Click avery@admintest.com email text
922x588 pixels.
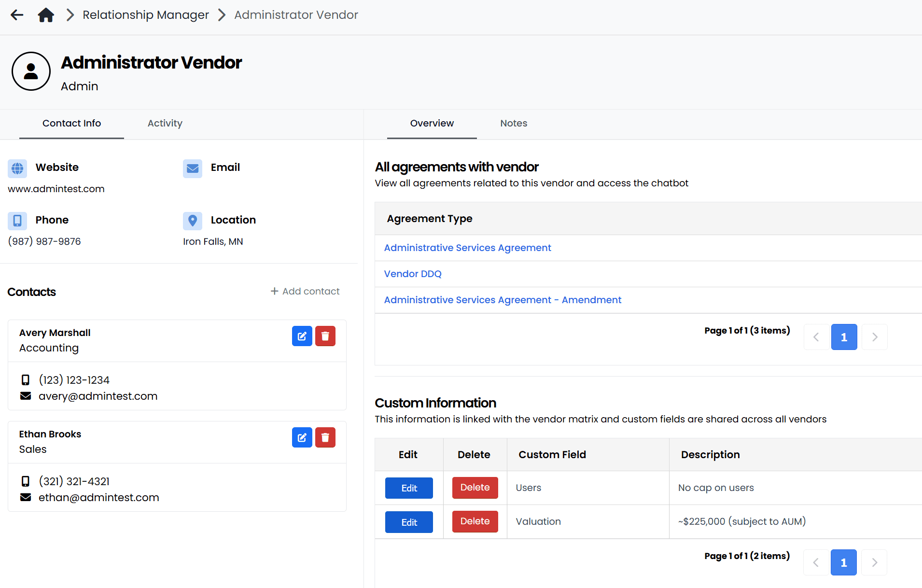tap(98, 396)
